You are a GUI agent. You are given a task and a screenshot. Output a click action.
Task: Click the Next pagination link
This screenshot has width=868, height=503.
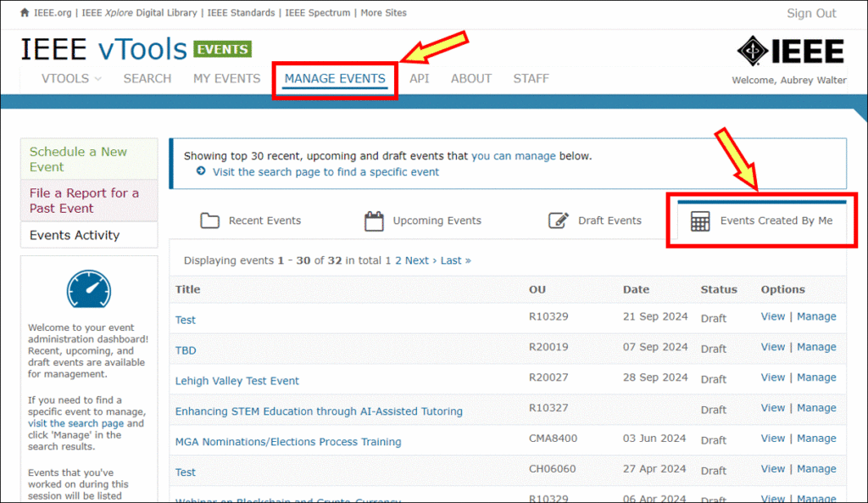[x=420, y=260]
